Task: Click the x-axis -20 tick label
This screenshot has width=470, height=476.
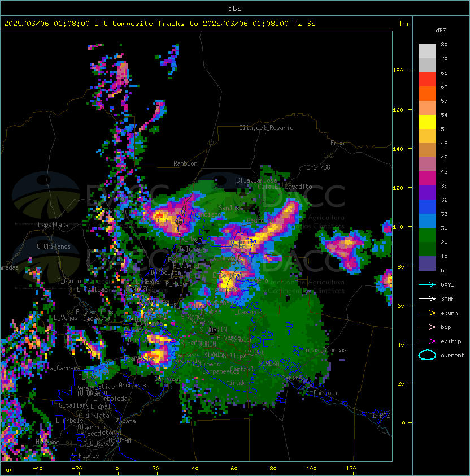Action: [x=77, y=469]
